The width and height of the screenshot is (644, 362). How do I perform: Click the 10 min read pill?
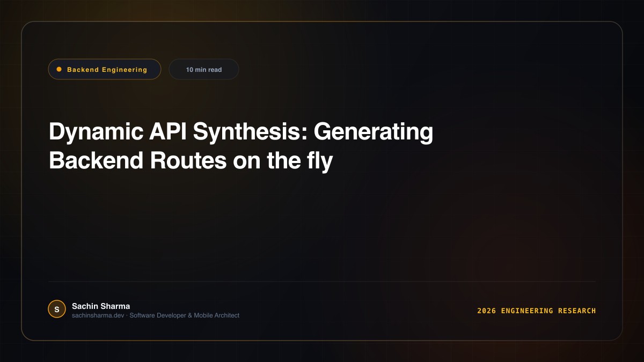[x=204, y=69]
